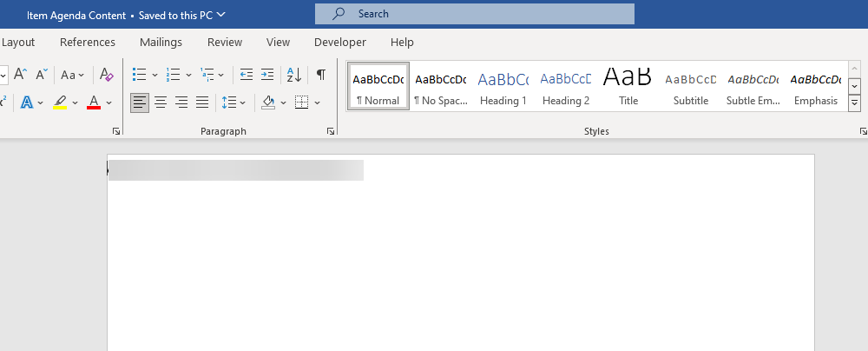Align text right
Image resolution: width=868 pixels, height=351 pixels.
[181, 103]
